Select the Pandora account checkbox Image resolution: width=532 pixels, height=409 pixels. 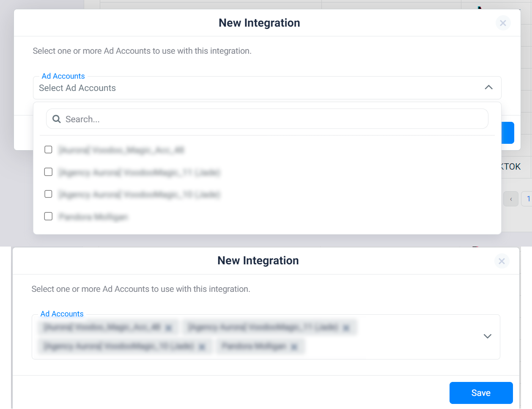tap(48, 216)
